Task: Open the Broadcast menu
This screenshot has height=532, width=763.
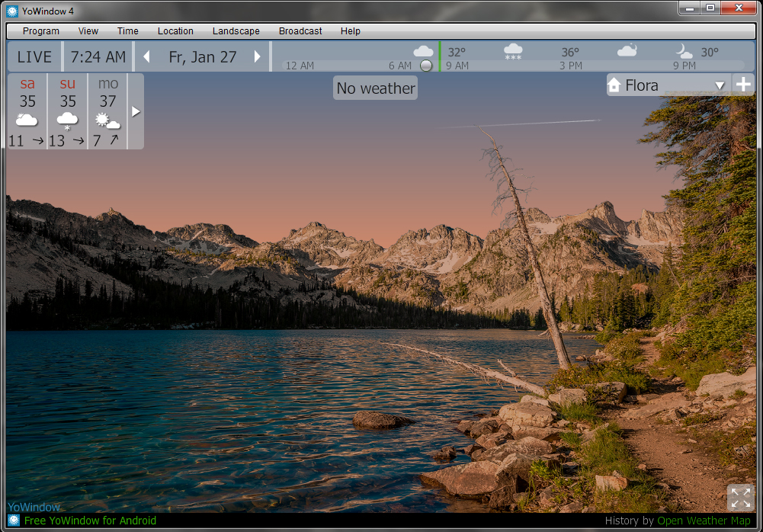Action: click(x=300, y=31)
